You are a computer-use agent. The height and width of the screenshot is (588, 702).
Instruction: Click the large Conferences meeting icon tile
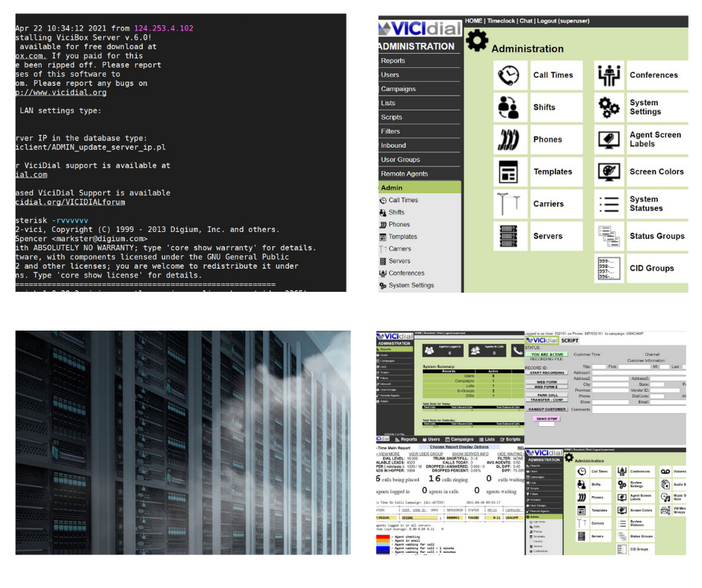(610, 75)
